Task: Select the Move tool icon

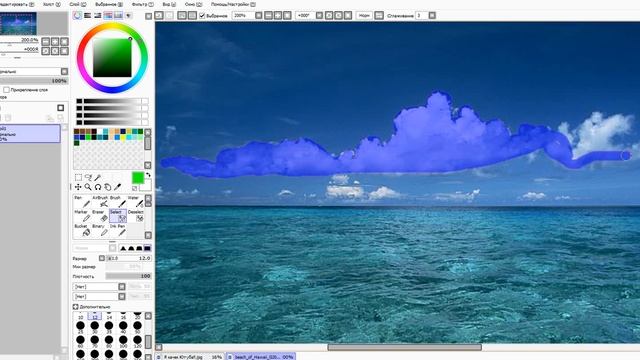Action: [78, 187]
